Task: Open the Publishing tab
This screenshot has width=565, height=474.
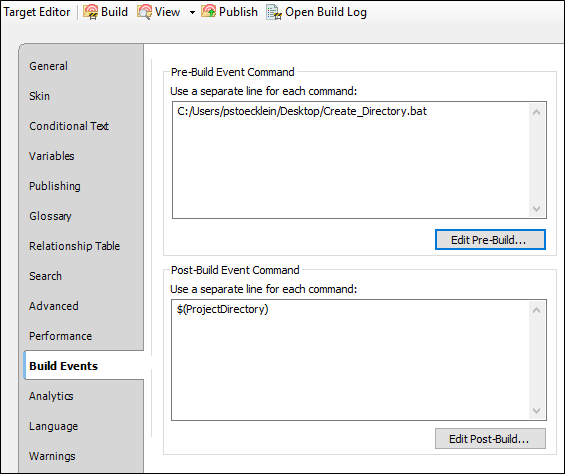Action: point(55,186)
